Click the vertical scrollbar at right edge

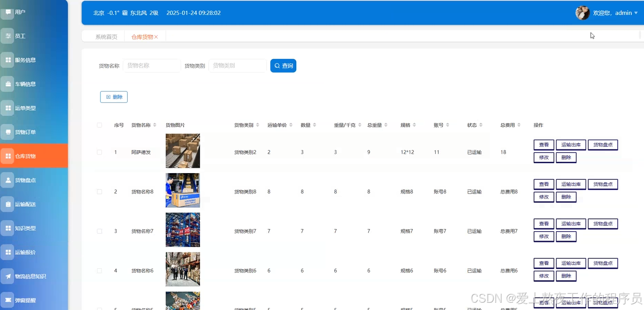[641, 34]
